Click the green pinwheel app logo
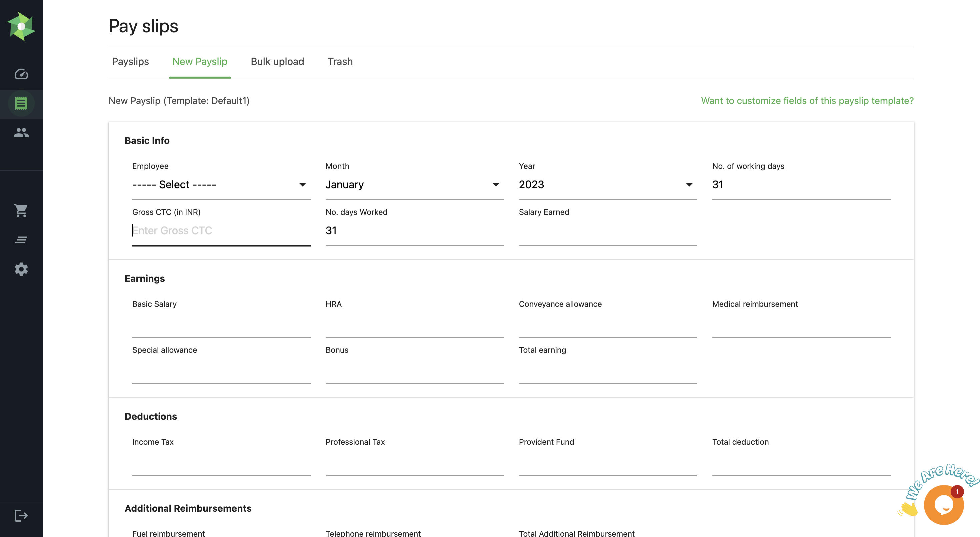 pos(21,26)
